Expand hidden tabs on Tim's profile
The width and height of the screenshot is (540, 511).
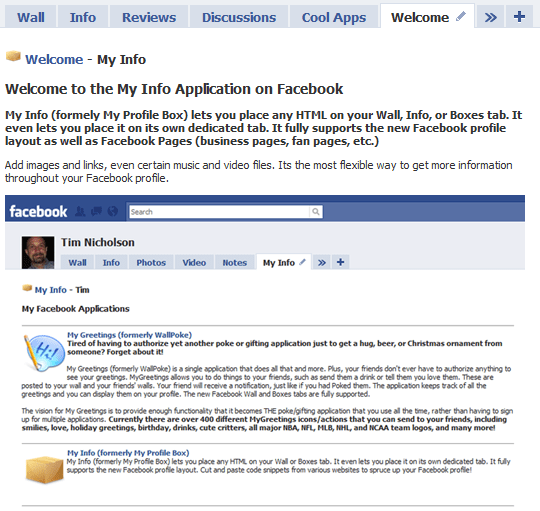tap(322, 263)
